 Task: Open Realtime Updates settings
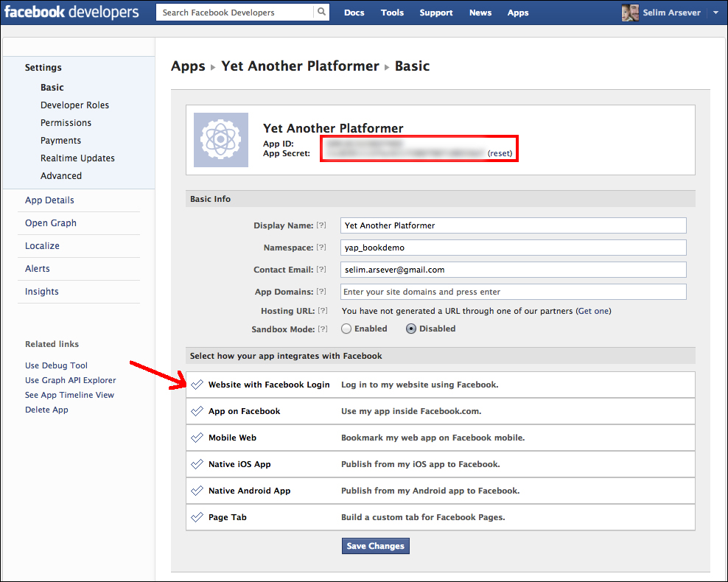[77, 158]
